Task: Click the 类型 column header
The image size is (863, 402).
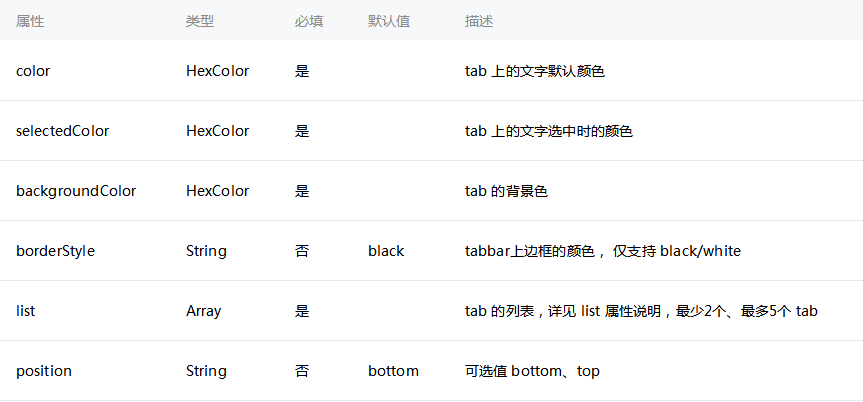Action: click(199, 21)
